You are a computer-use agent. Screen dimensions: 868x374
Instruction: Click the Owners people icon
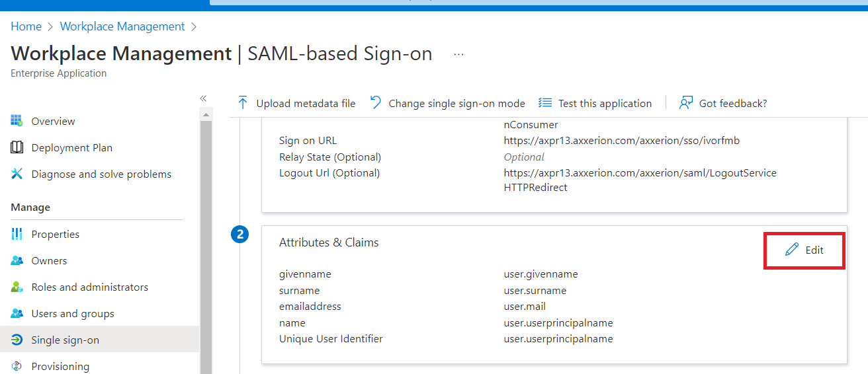pyautogui.click(x=17, y=260)
